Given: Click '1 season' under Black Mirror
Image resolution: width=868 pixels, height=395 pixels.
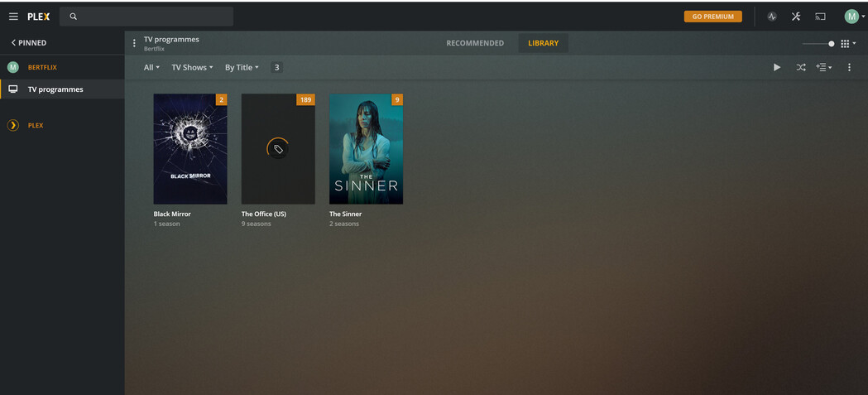Looking at the screenshot, I should 166,224.
